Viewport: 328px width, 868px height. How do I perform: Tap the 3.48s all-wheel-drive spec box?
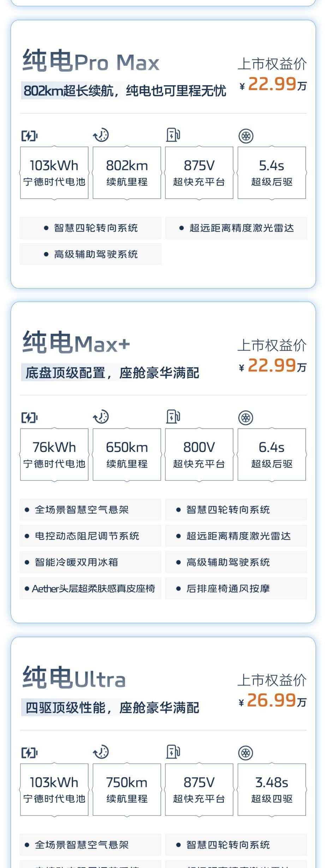click(x=272, y=790)
